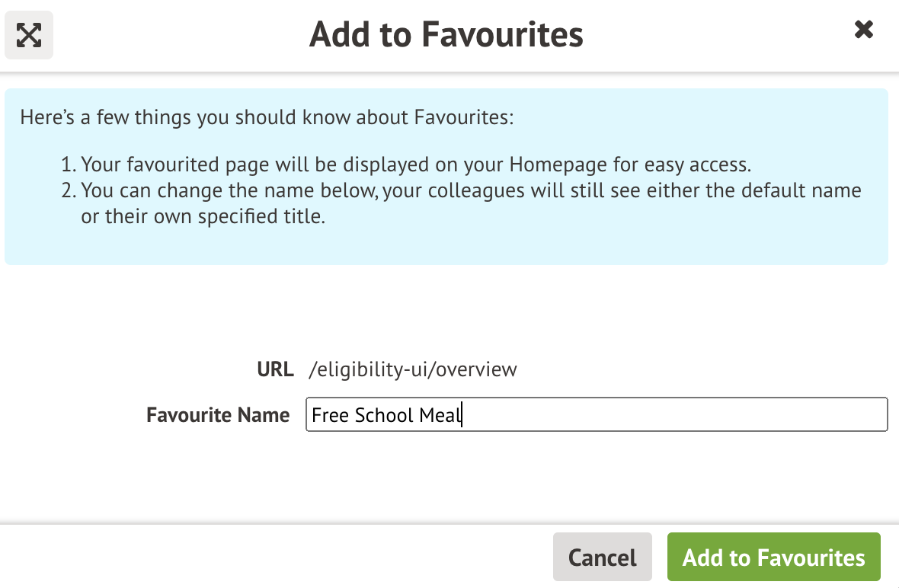This screenshot has height=588, width=899.
Task: Click the Add to Favourites dialog title
Action: (x=446, y=34)
